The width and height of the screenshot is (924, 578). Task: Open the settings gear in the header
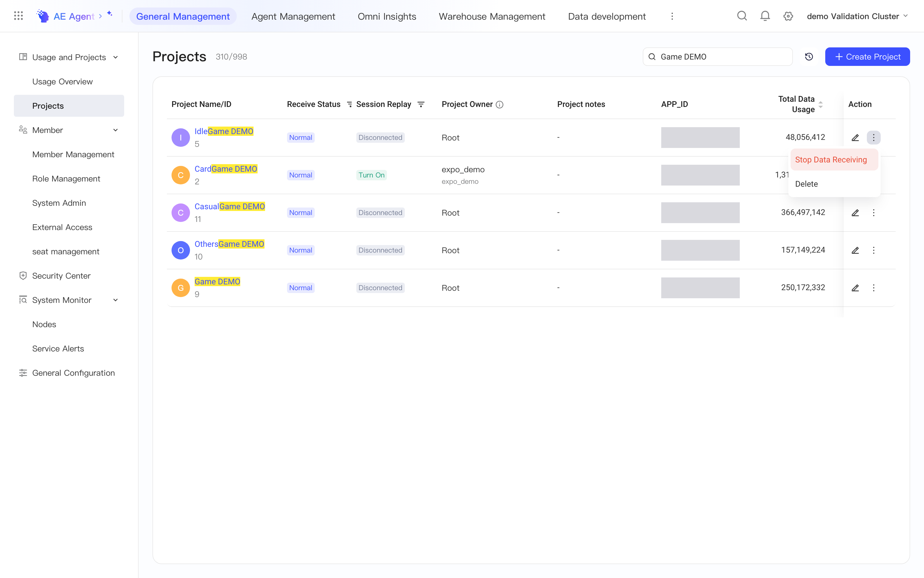[x=788, y=16]
